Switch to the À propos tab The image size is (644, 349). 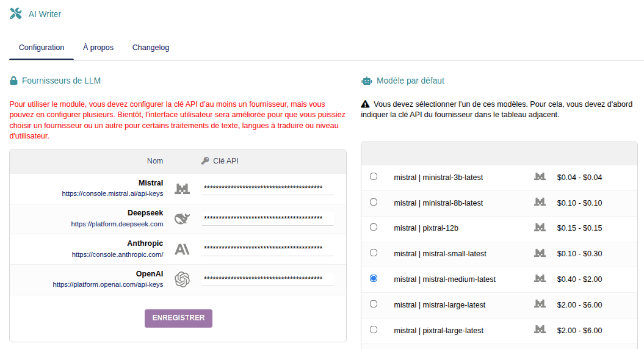(x=98, y=48)
